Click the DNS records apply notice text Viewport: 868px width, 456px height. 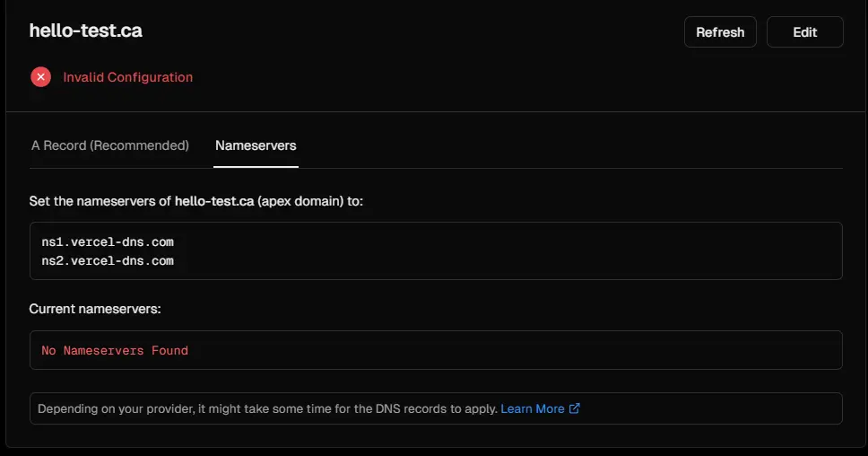267,409
